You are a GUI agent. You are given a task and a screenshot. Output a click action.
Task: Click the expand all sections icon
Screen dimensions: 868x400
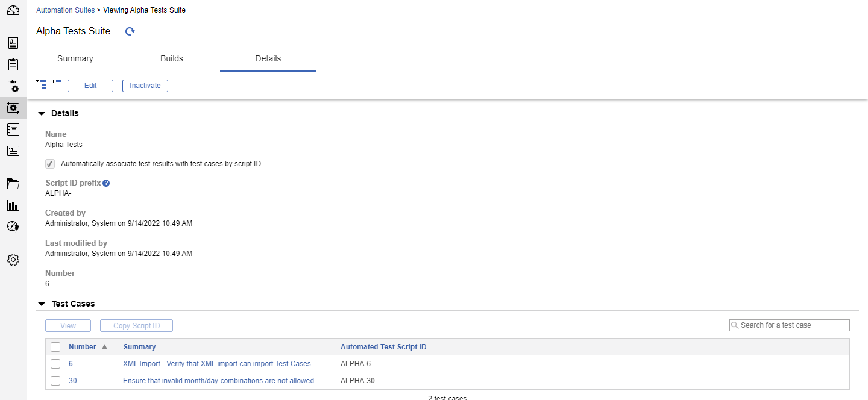[x=41, y=84]
